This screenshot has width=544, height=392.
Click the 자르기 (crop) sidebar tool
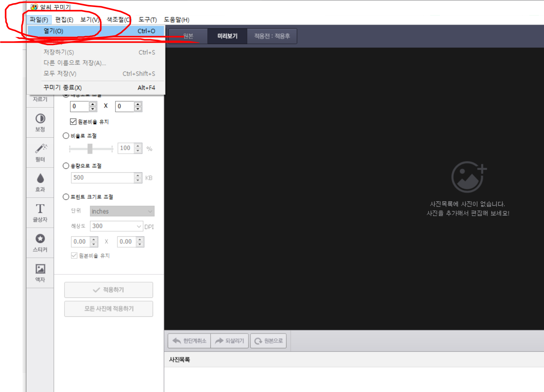tap(40, 99)
